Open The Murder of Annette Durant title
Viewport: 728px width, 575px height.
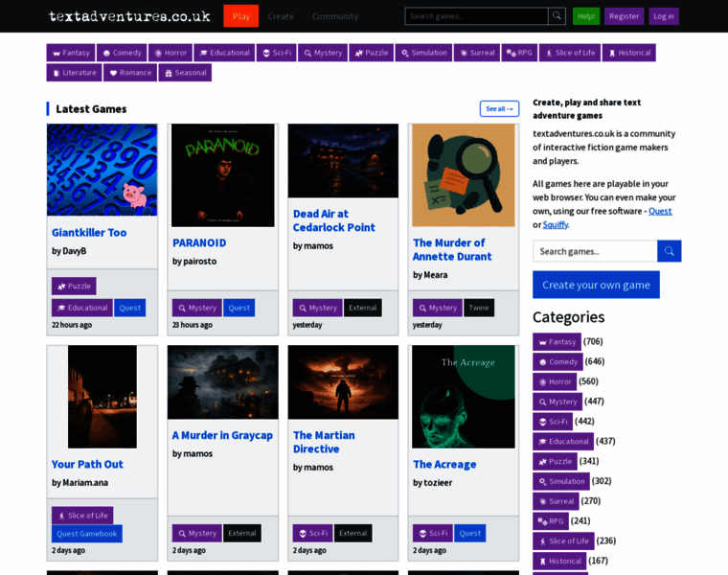tap(451, 249)
